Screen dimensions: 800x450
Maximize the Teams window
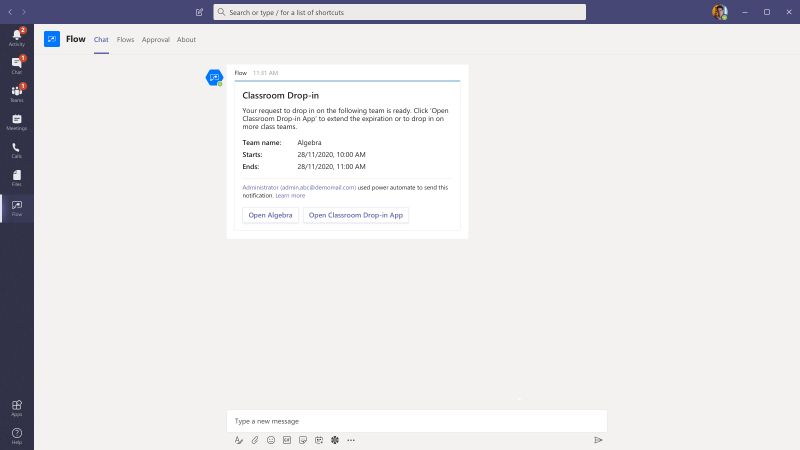[767, 12]
